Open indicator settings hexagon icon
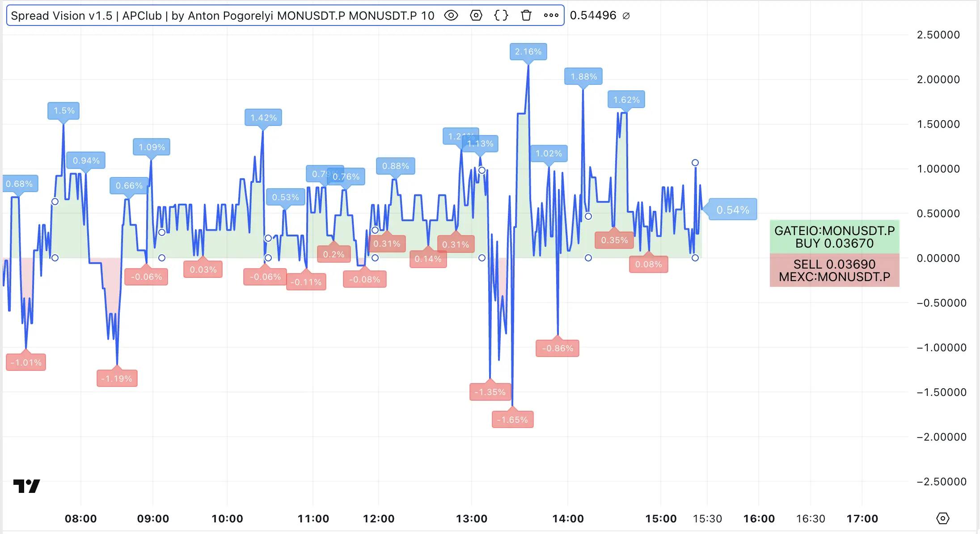The width and height of the screenshot is (980, 534). coord(476,16)
